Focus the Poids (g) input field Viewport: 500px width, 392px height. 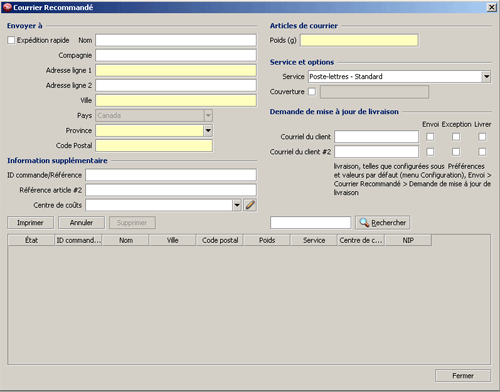click(359, 40)
